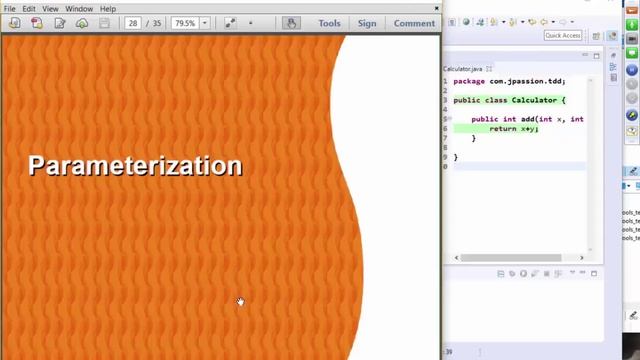The width and height of the screenshot is (640, 360).
Task: Click the round third icon in the bottom view toolbar
Action: 524,273
